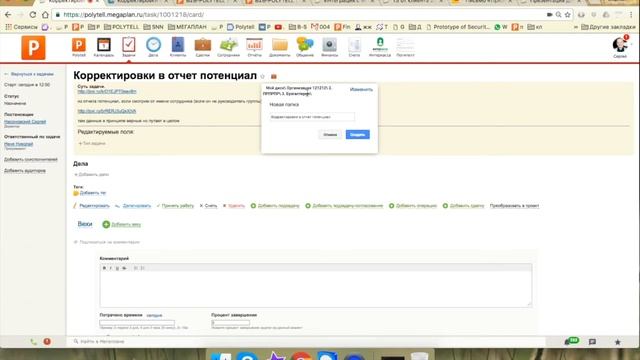Screen dimensions: 640x360
Task: Click Добавить соисполнителей link
Action: [x=31, y=160]
